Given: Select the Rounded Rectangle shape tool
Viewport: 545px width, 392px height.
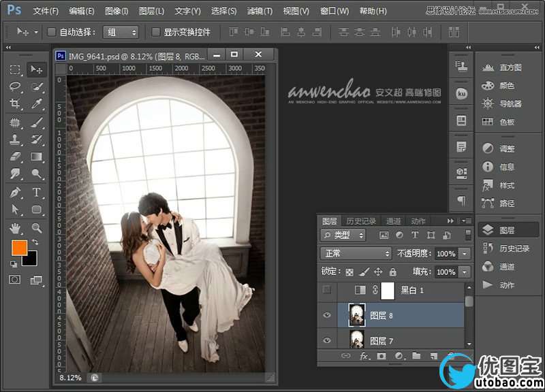Looking at the screenshot, I should [36, 210].
